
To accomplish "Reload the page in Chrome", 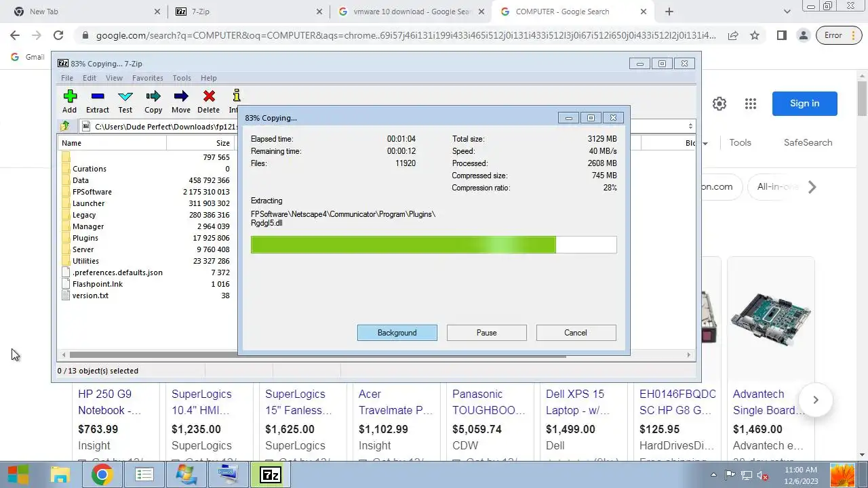I will (x=58, y=35).
